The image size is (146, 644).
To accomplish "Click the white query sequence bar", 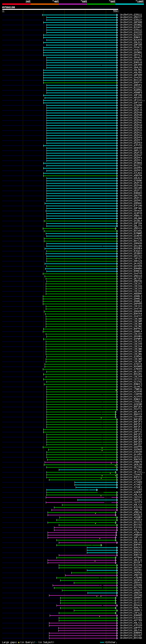I will coord(60,9).
